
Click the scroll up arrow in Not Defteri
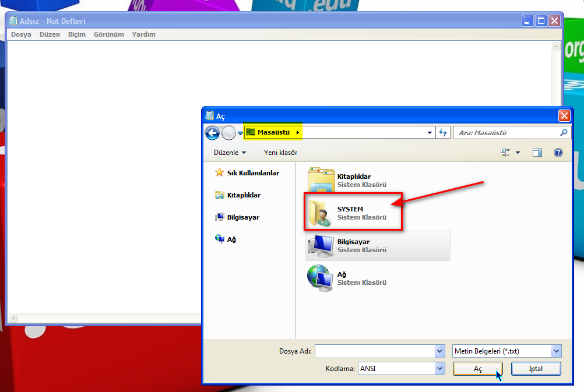tap(555, 47)
